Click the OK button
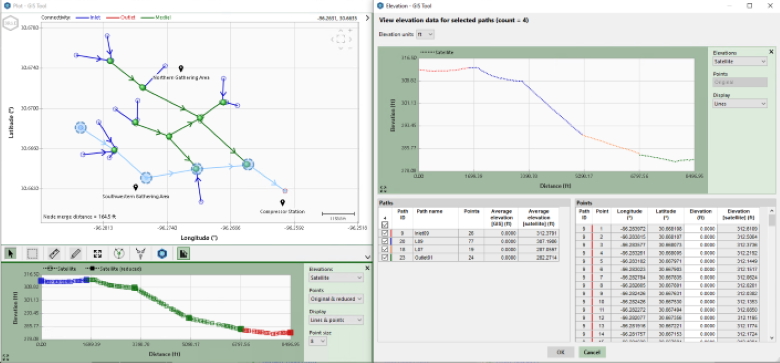The width and height of the screenshot is (780, 363). [x=560, y=352]
